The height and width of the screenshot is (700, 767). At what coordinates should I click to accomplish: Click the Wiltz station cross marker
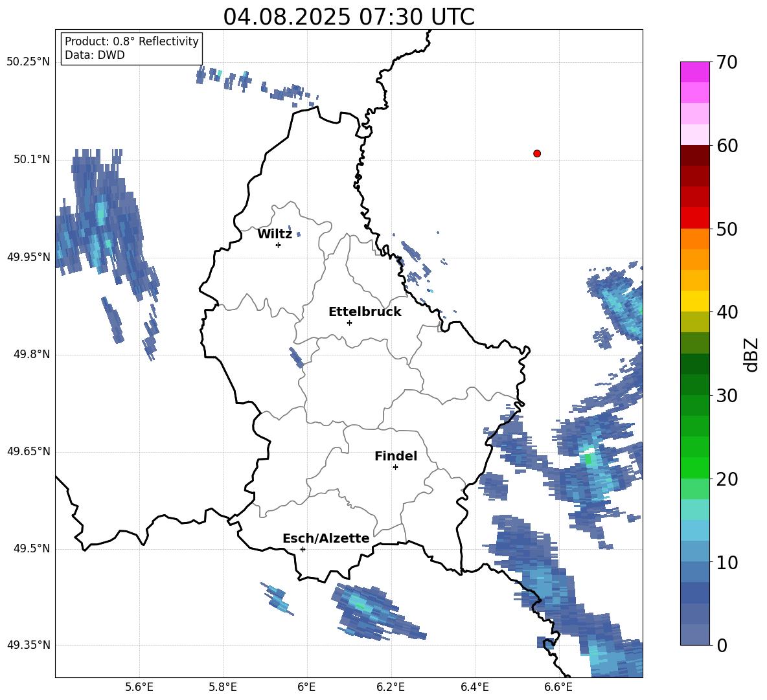pos(279,245)
